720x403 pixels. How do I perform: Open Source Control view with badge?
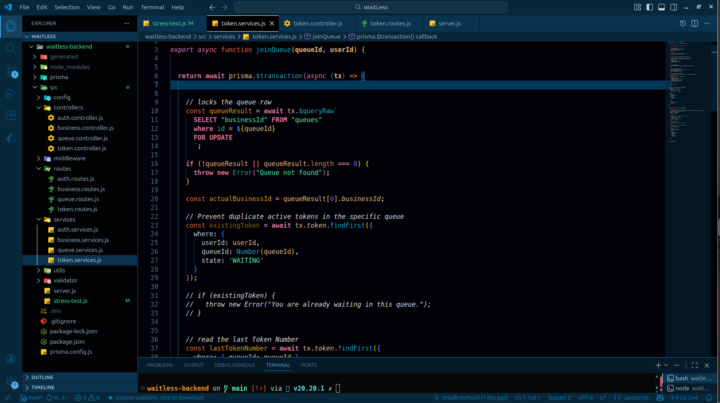point(11,71)
